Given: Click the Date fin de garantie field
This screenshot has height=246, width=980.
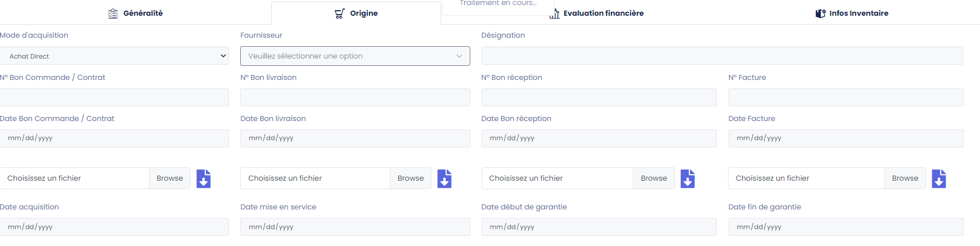Looking at the screenshot, I should pyautogui.click(x=846, y=227).
